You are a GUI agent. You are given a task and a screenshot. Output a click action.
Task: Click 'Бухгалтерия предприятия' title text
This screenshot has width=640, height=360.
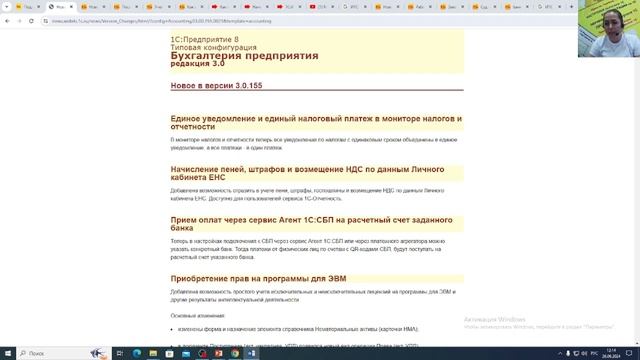click(244, 56)
